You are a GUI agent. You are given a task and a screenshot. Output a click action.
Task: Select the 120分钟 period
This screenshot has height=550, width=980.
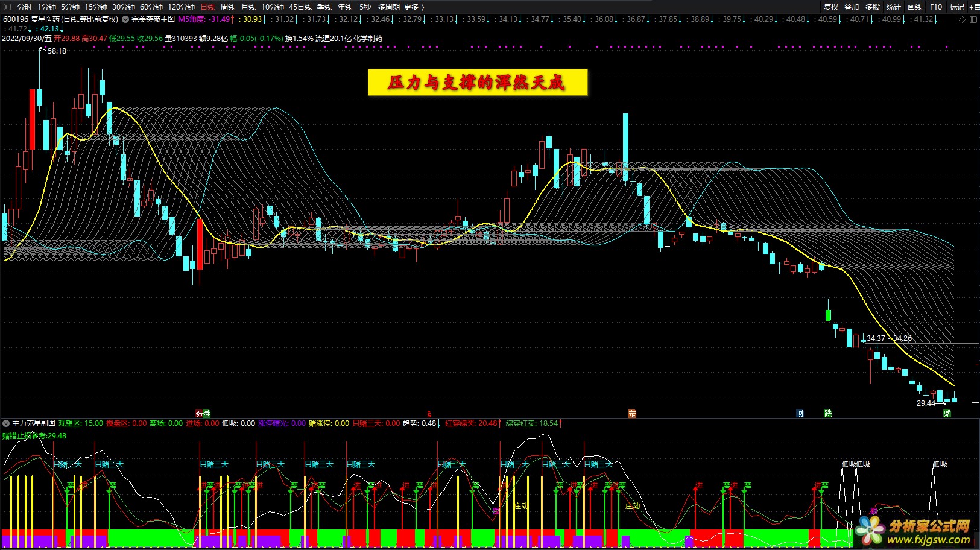click(x=181, y=7)
